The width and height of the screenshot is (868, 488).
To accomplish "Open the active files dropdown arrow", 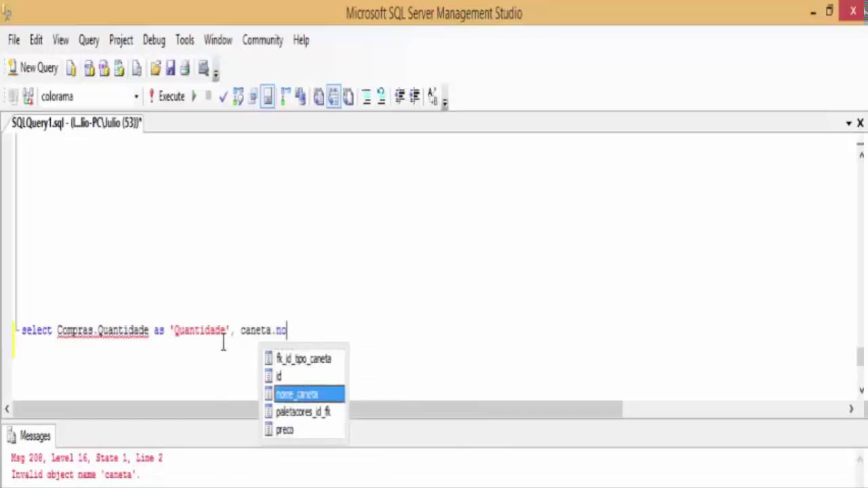I will 848,123.
